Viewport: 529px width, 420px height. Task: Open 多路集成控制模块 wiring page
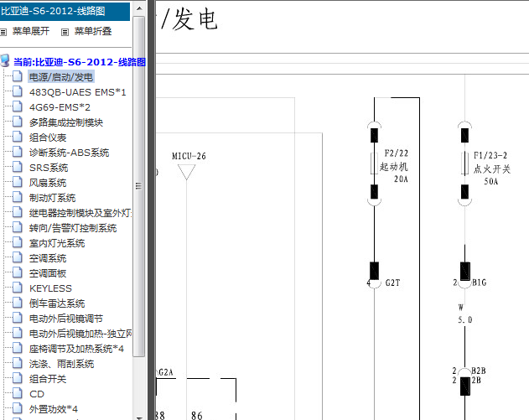tap(65, 122)
